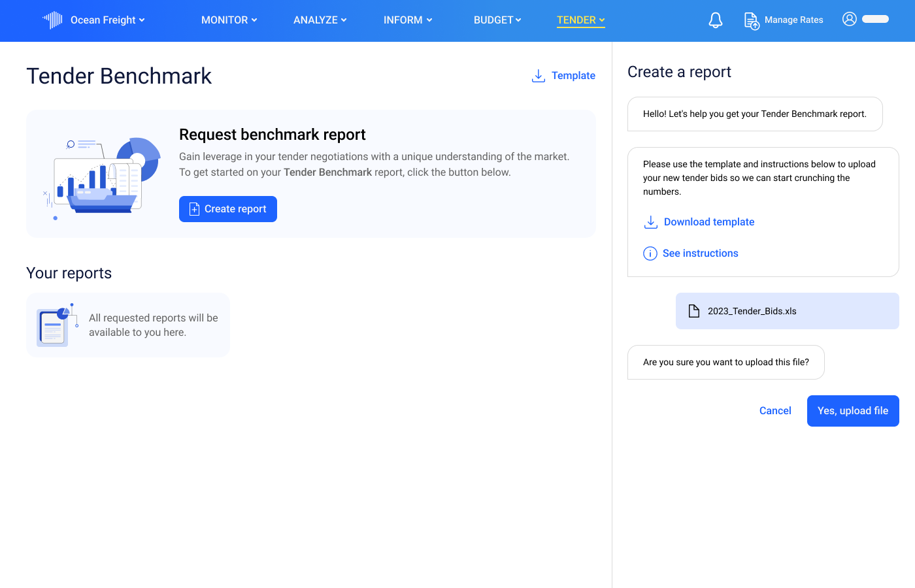Open Manage Rates via its document icon

click(x=751, y=20)
